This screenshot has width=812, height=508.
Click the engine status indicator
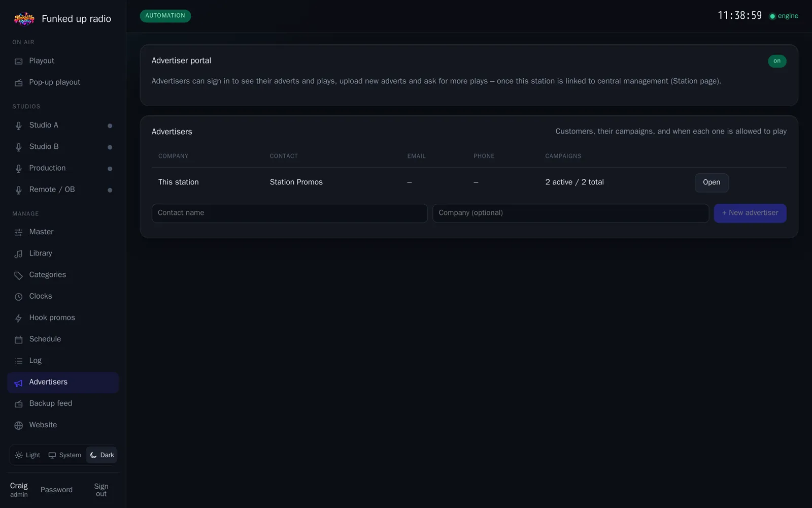(x=784, y=16)
